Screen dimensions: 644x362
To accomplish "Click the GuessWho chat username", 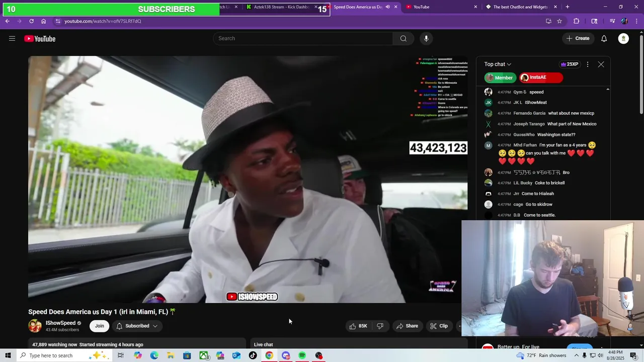I will pyautogui.click(x=524, y=135).
